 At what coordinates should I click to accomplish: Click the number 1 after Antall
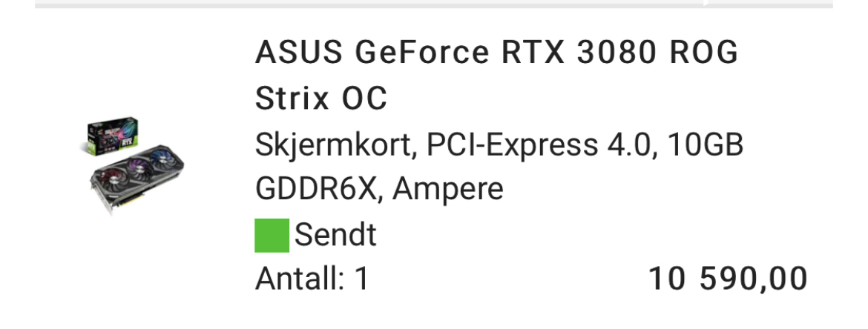(x=361, y=279)
